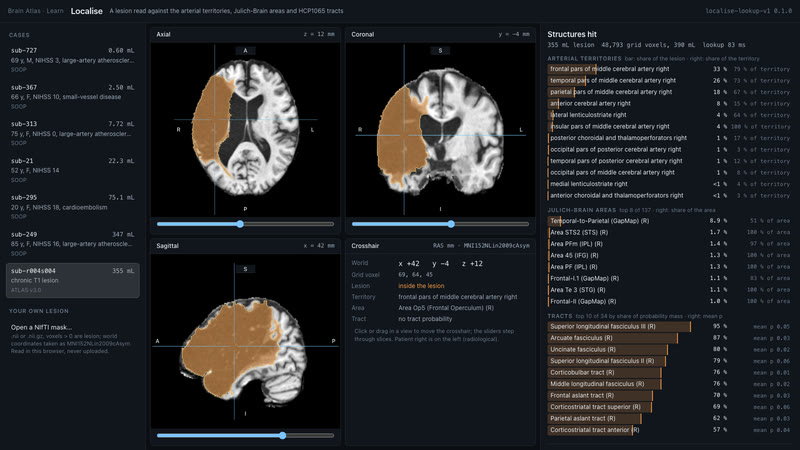Image resolution: width=800 pixels, height=450 pixels.
Task: Click the Parietal aslant tract (R) row
Action: (x=669, y=418)
